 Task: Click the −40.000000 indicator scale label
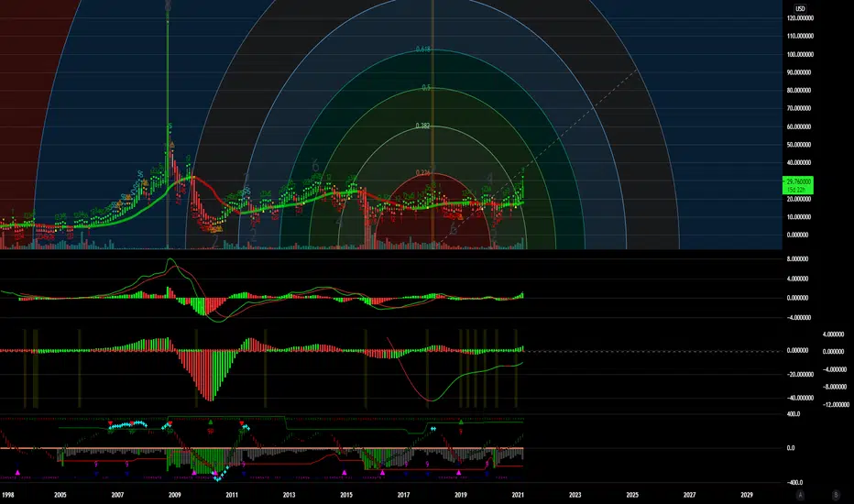[800, 398]
